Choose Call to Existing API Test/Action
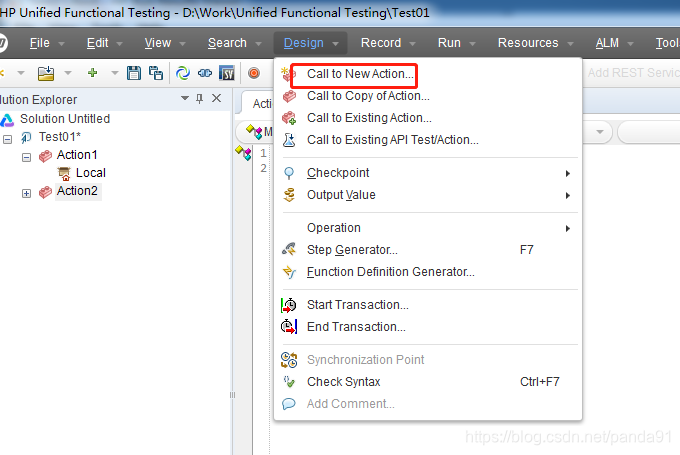The height and width of the screenshot is (455, 680). [x=428, y=140]
